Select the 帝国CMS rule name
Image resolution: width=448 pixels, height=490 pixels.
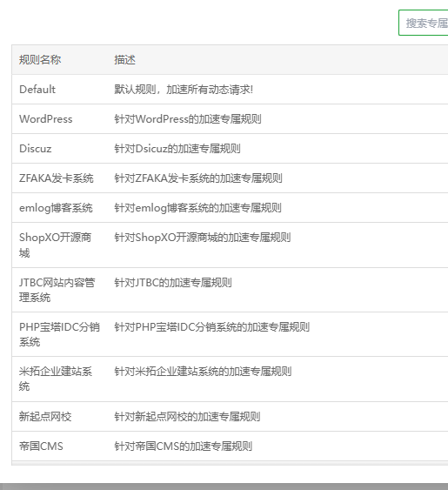click(41, 446)
